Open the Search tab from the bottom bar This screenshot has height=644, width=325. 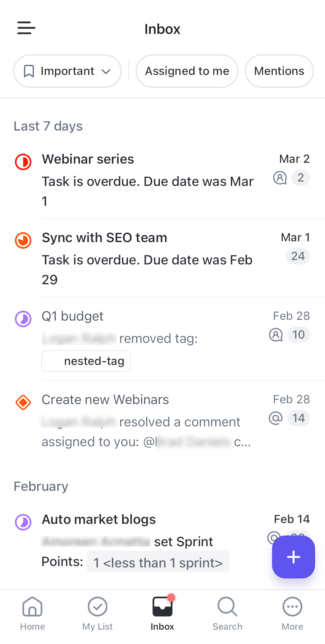(227, 613)
